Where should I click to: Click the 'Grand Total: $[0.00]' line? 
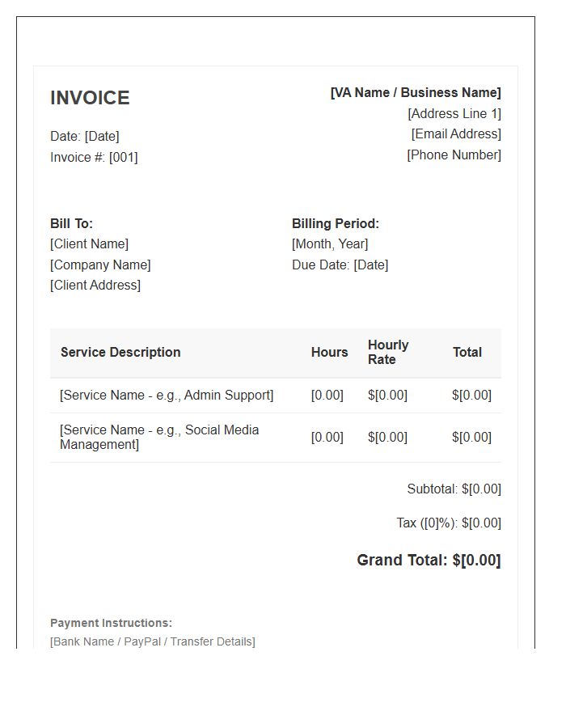pyautogui.click(x=429, y=560)
